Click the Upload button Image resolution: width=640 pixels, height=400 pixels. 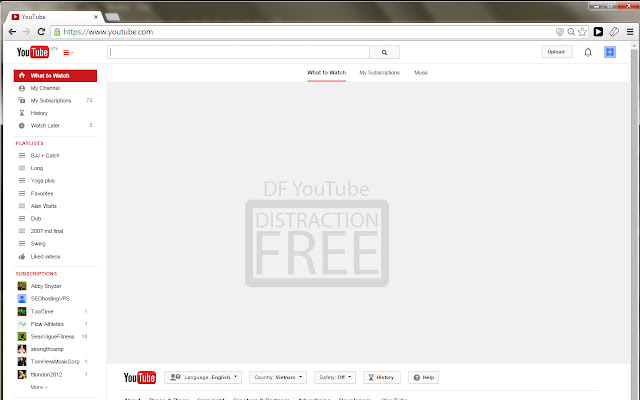point(556,52)
